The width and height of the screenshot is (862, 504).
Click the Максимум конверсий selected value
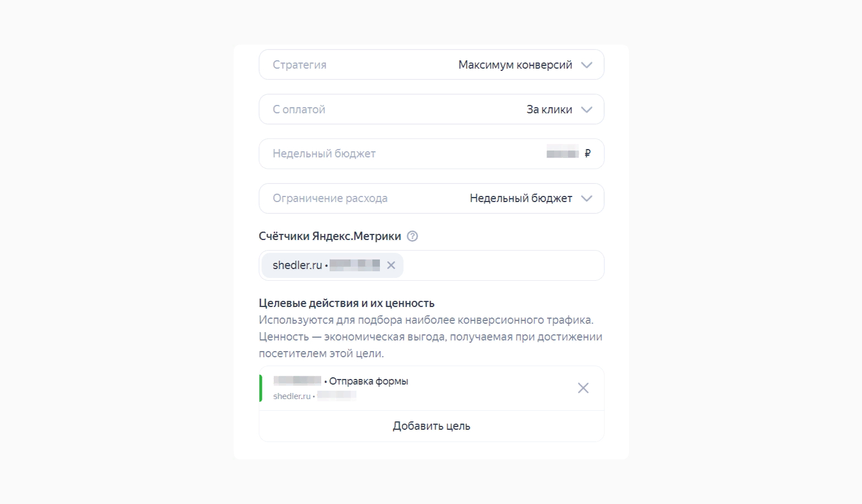515,65
